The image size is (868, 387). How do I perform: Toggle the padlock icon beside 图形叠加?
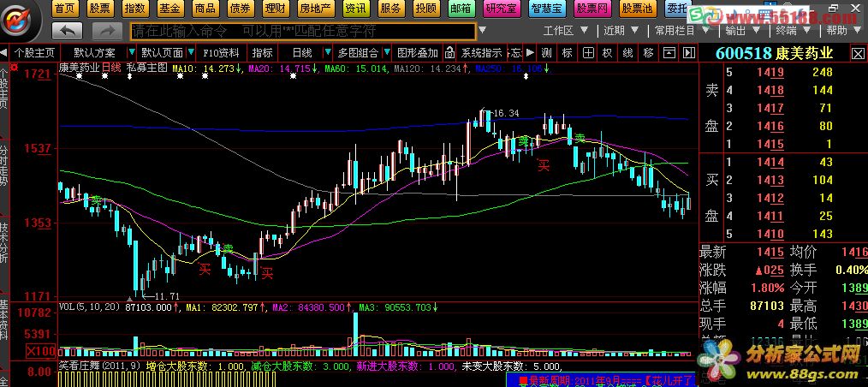click(x=449, y=53)
